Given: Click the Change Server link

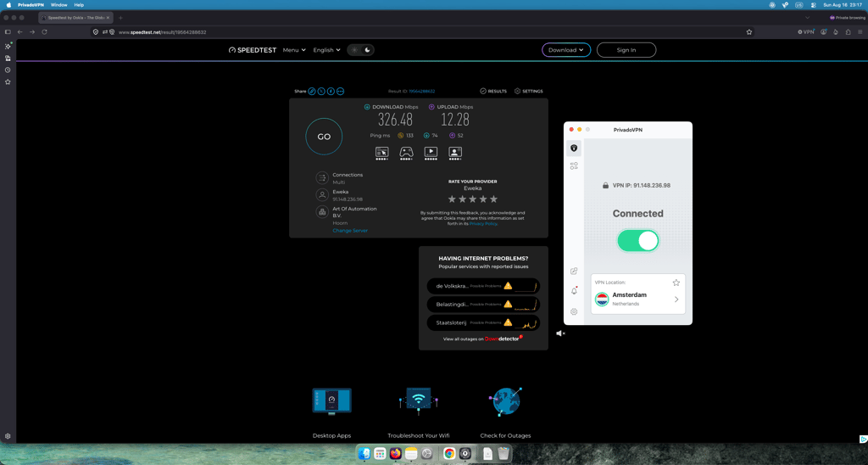Looking at the screenshot, I should (350, 231).
